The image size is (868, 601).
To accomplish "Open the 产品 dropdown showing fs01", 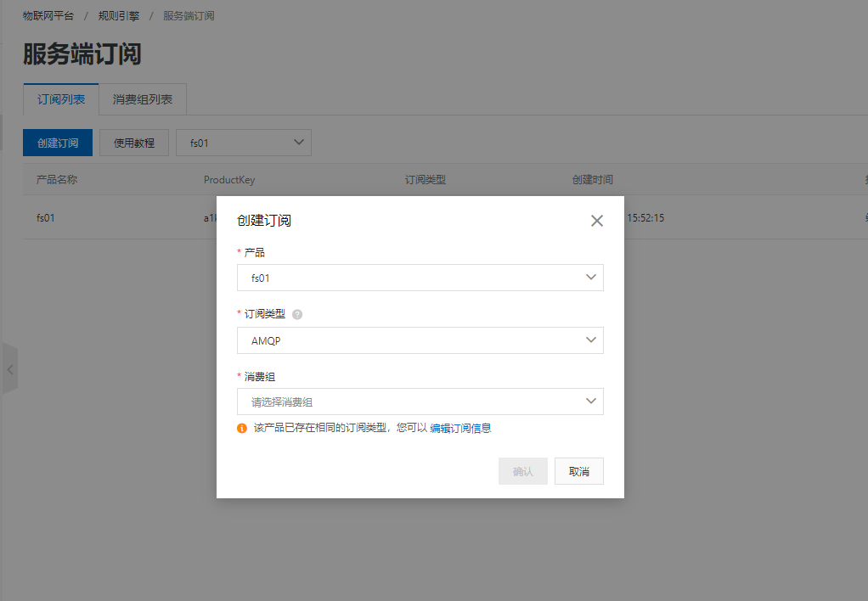I will (x=420, y=278).
